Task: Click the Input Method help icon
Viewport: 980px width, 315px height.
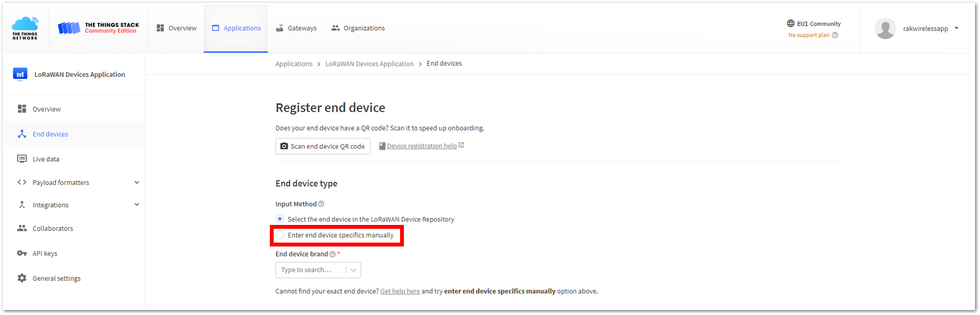Action: point(321,204)
